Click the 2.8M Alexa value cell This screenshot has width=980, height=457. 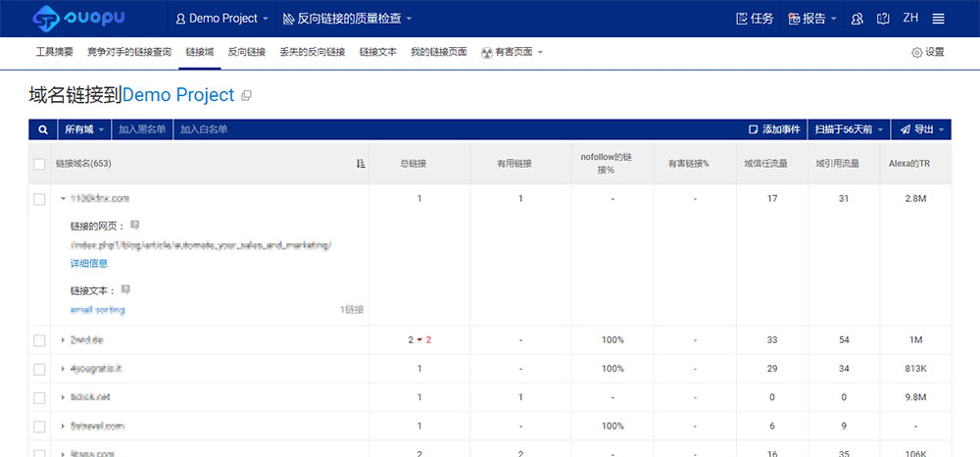pos(915,199)
